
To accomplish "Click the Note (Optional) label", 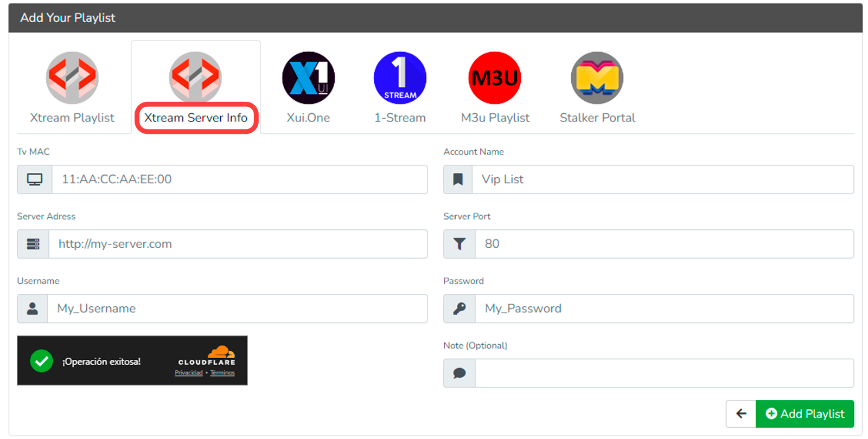I will coord(475,345).
